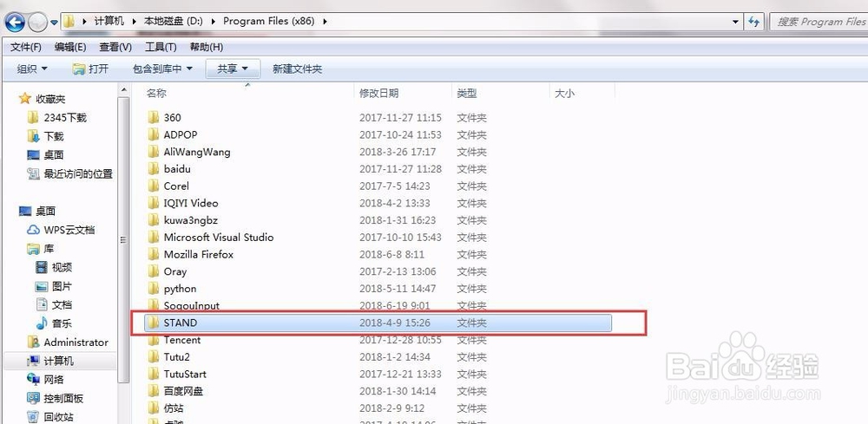The height and width of the screenshot is (424, 868).
Task: Open the 组织 dropdown in toolbar
Action: (32, 68)
